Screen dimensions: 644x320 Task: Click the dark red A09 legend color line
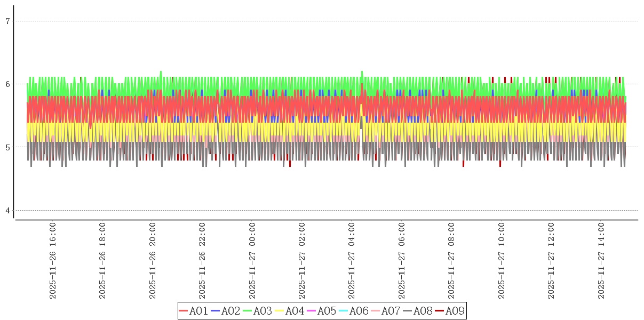pyautogui.click(x=440, y=311)
